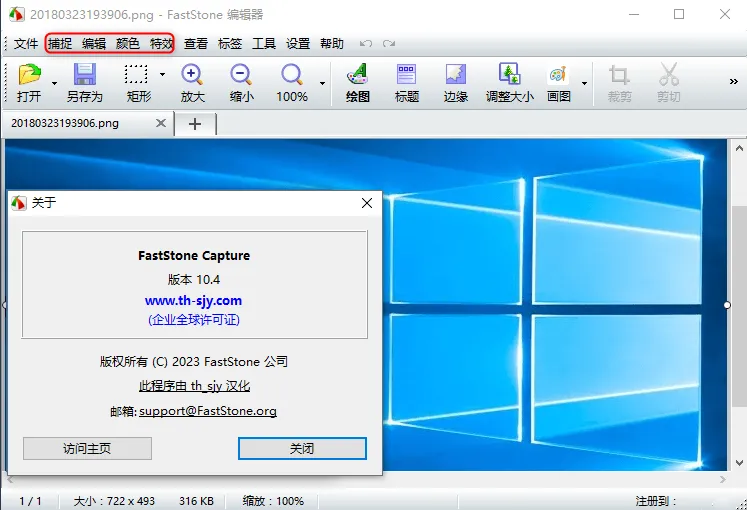Click the 此程序由 th_sjy 汉化 link
Image resolution: width=747 pixels, height=510 pixels.
pyautogui.click(x=194, y=386)
